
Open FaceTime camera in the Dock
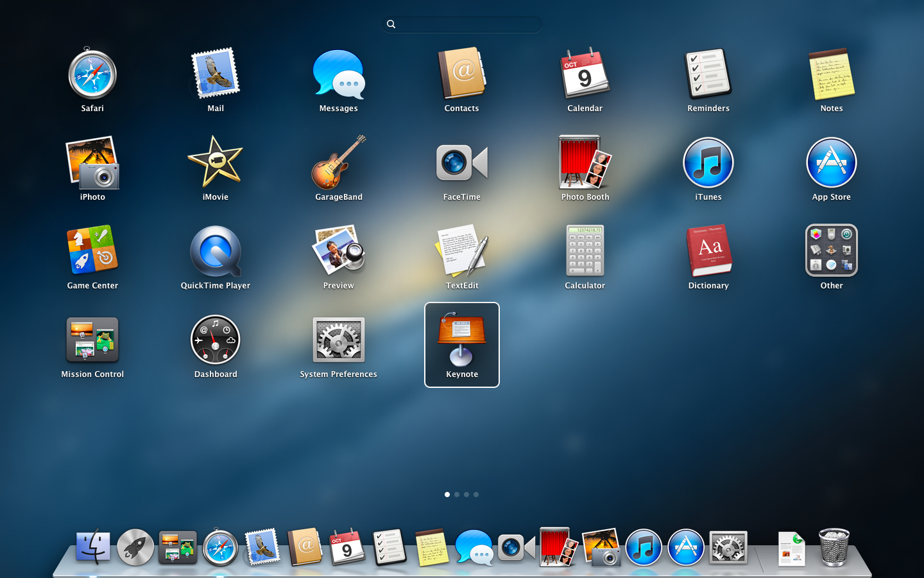pos(517,548)
